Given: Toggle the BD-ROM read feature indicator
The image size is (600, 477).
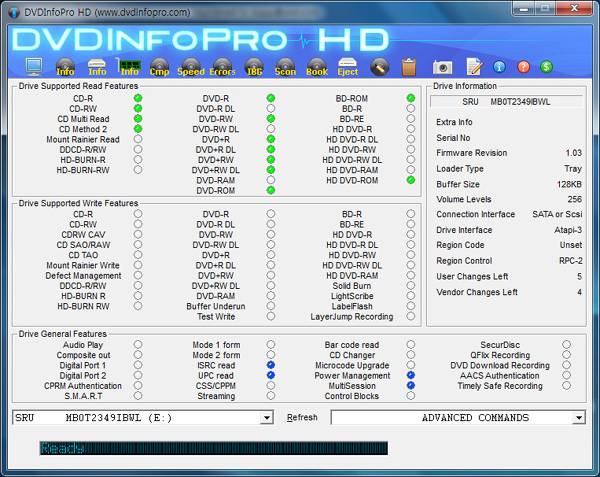Looking at the screenshot, I should point(411,98).
